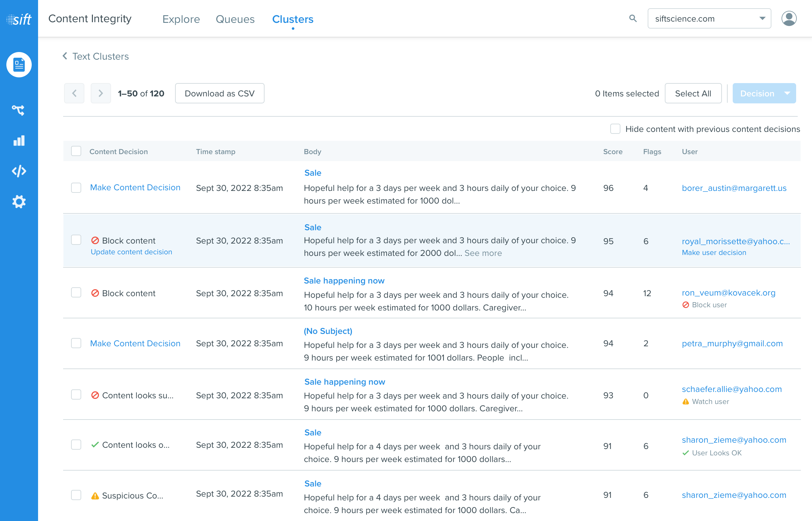The image size is (812, 521).
Task: Go to previous page arrow
Action: pos(75,93)
